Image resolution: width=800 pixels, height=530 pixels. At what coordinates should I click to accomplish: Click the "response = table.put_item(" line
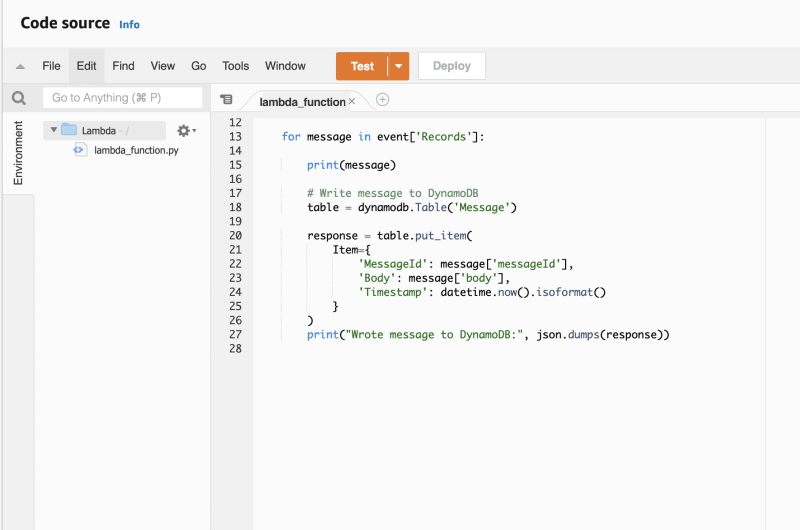tap(390, 236)
